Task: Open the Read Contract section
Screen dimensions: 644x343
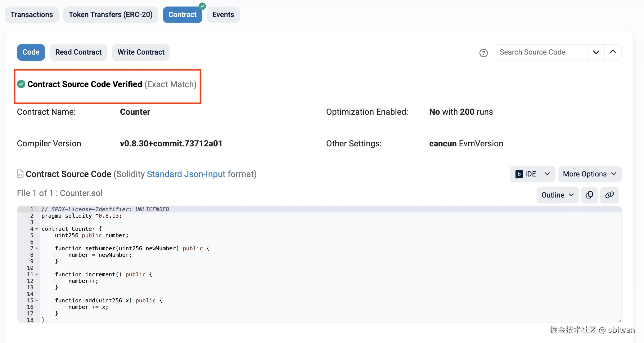Action: [78, 52]
